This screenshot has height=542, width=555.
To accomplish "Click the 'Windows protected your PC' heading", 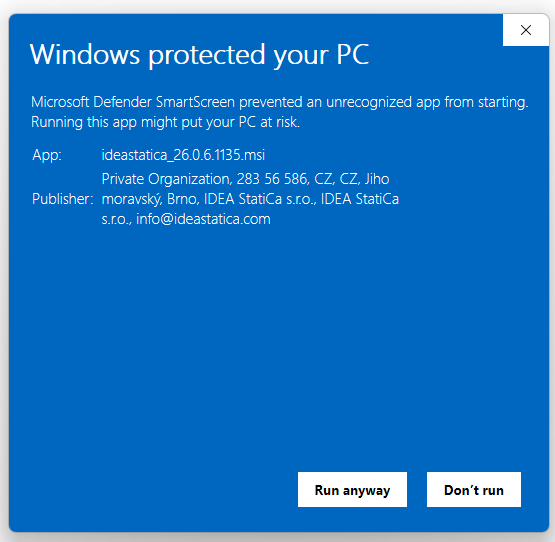I will [x=199, y=55].
